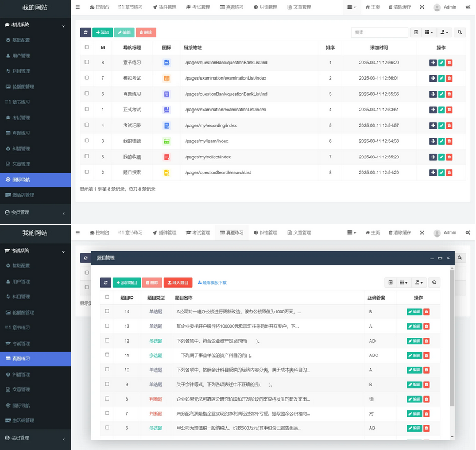This screenshot has height=450, width=476.
Task: Click the refresh icon in the 题目管理 dialog
Action: tap(105, 282)
